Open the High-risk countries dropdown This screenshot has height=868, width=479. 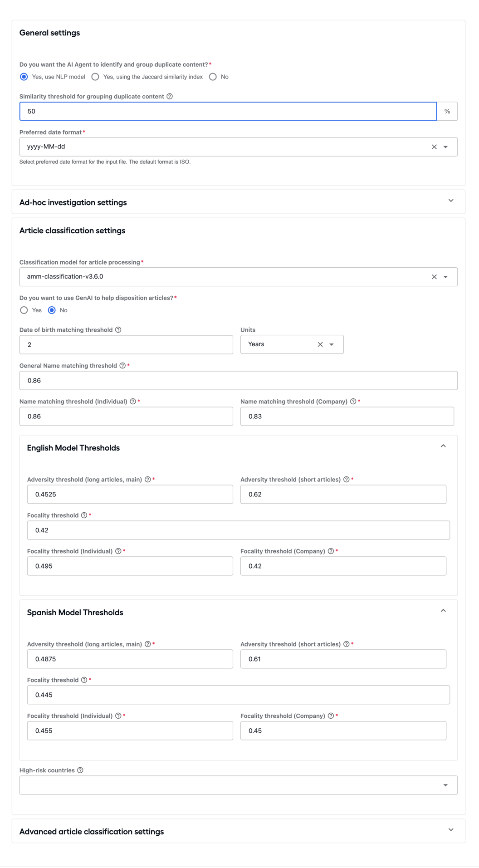tap(446, 785)
